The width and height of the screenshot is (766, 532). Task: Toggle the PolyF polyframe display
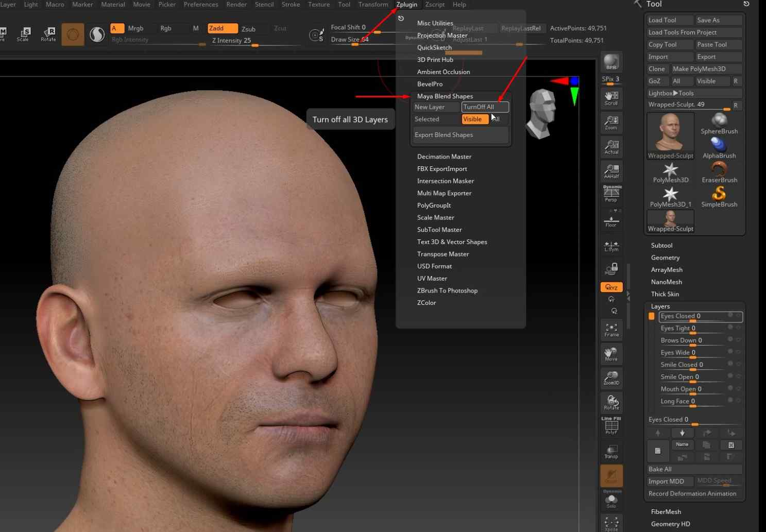[611, 426]
